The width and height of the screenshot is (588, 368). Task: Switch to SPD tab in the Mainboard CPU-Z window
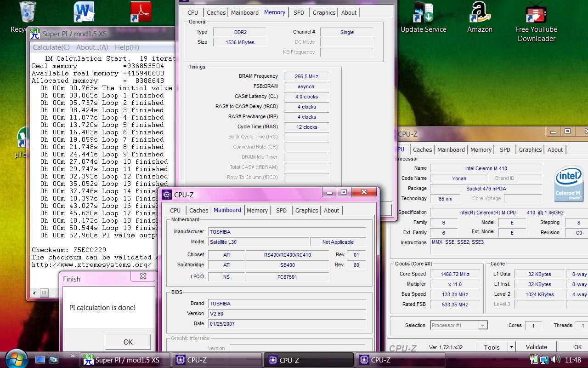click(281, 210)
